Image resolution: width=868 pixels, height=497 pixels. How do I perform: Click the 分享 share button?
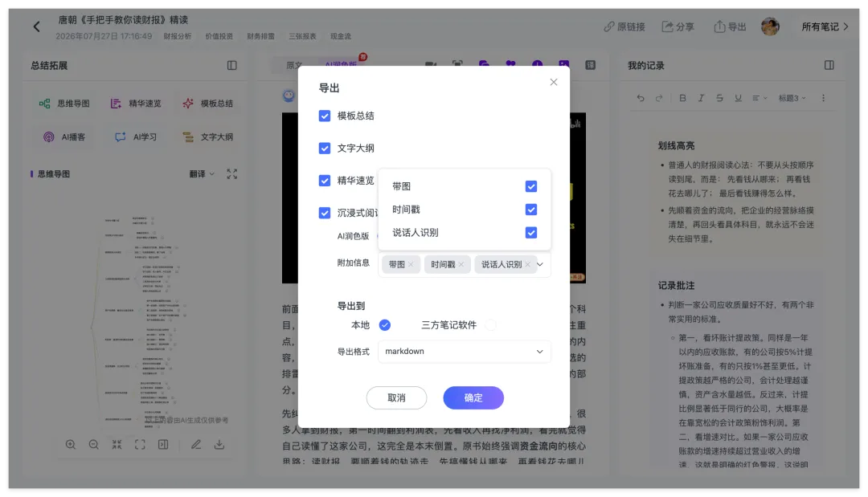tap(678, 26)
